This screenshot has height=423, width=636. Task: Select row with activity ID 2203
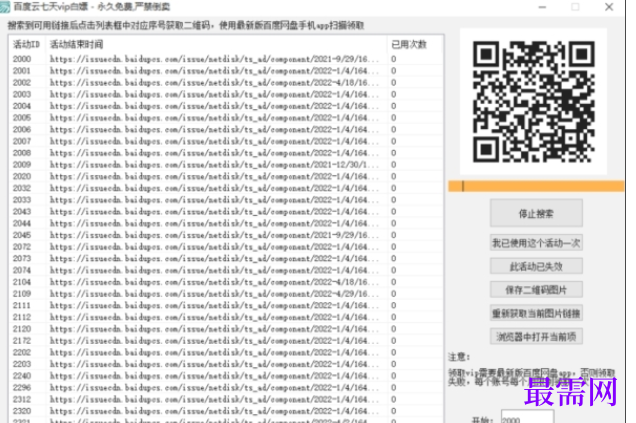click(x=226, y=365)
